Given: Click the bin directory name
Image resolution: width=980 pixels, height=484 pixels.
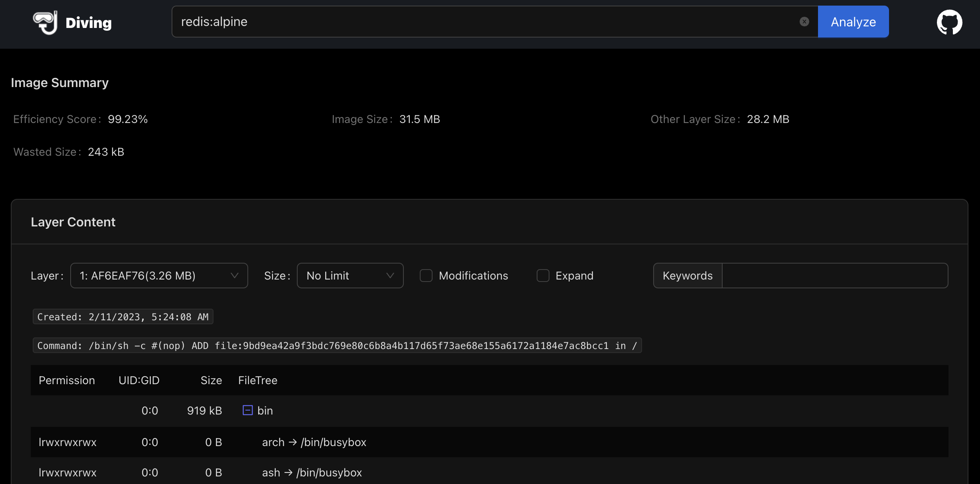Looking at the screenshot, I should point(265,411).
